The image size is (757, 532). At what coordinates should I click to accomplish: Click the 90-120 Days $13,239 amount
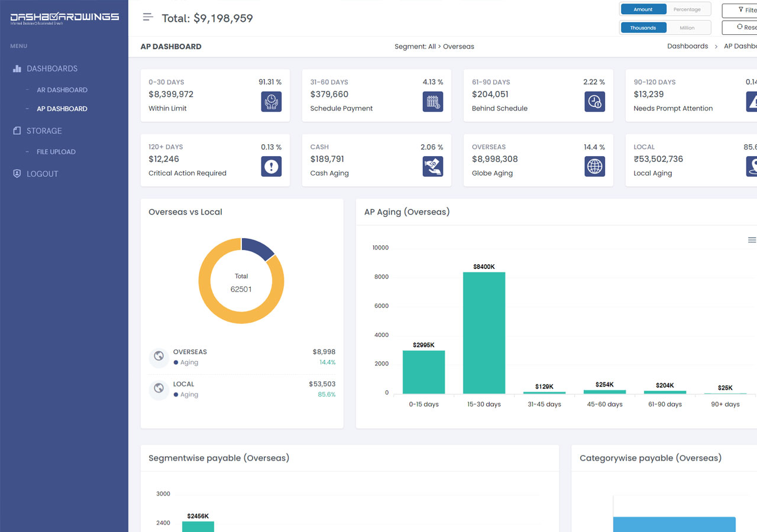tap(649, 94)
